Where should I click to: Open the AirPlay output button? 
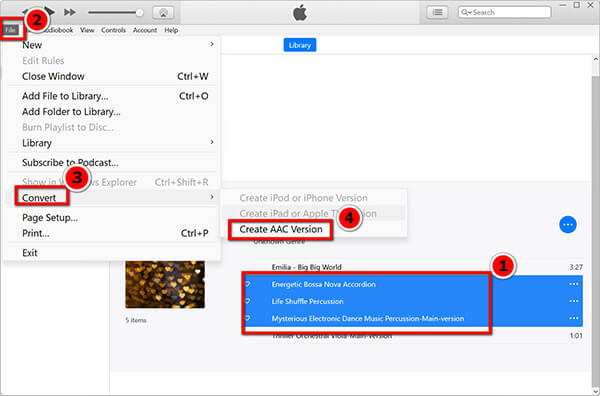tap(163, 13)
